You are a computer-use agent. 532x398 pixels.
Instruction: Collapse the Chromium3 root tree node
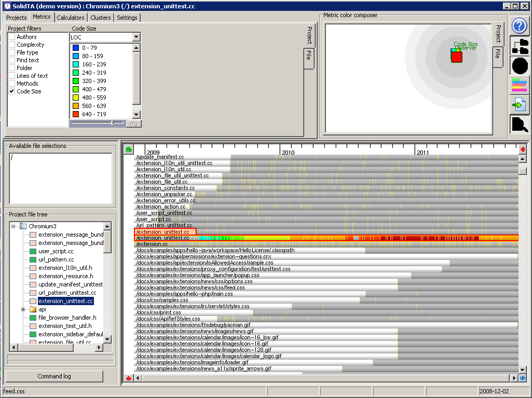(x=14, y=227)
